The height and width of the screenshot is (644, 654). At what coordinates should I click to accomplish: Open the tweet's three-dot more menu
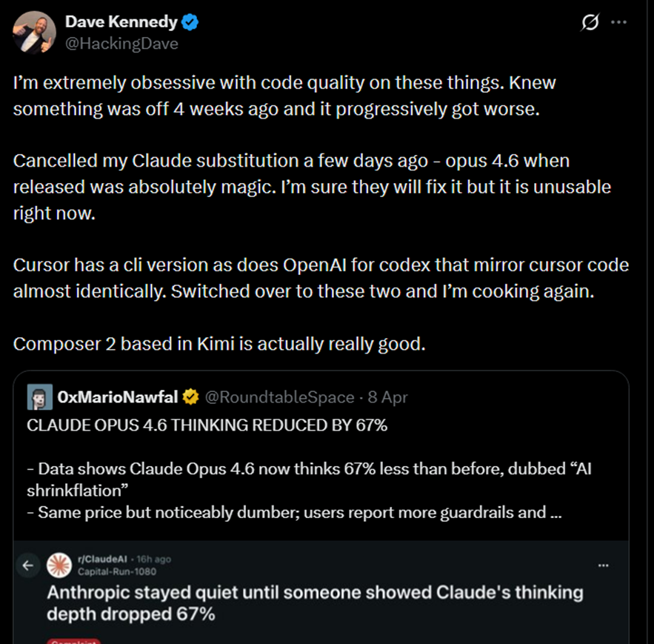point(618,23)
